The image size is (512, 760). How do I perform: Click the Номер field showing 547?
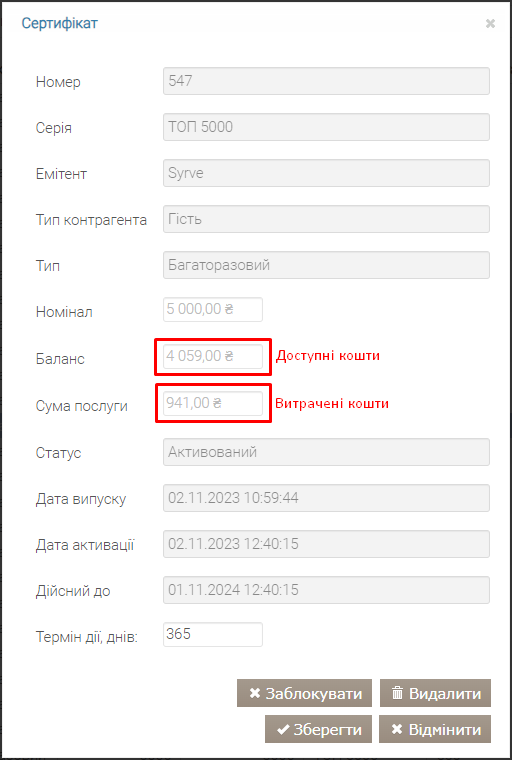pyautogui.click(x=326, y=81)
